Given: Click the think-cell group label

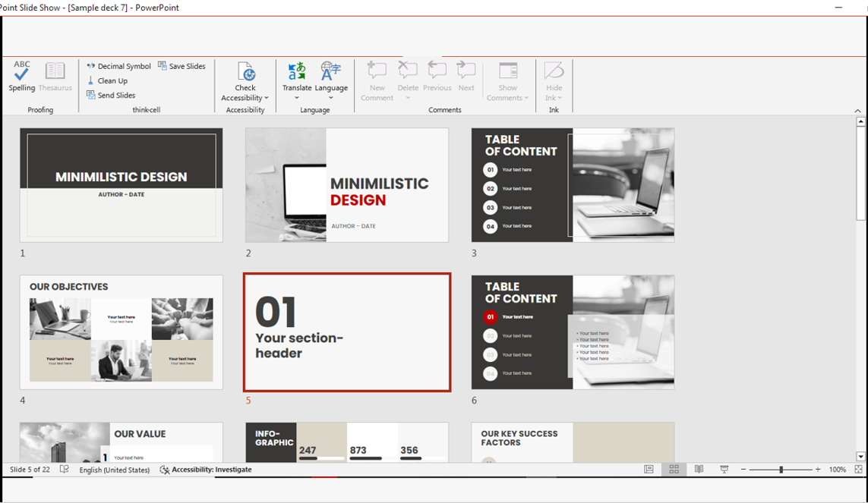Looking at the screenshot, I should (146, 110).
